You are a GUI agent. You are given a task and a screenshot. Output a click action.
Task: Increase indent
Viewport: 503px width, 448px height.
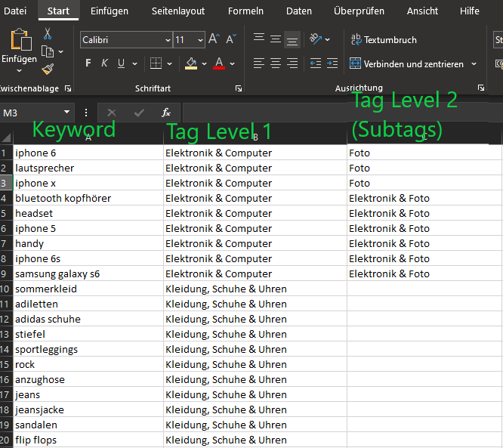(x=332, y=63)
